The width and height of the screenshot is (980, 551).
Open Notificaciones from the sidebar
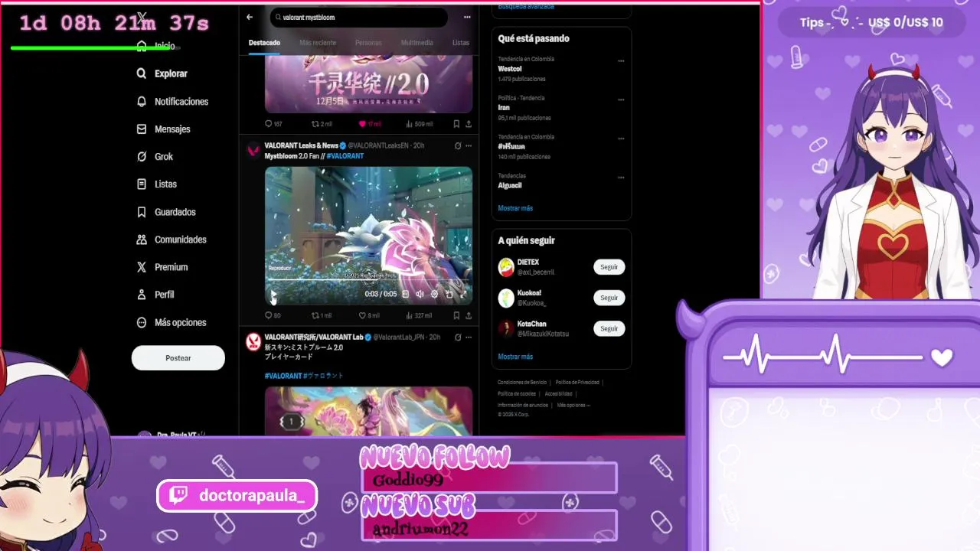[172, 101]
